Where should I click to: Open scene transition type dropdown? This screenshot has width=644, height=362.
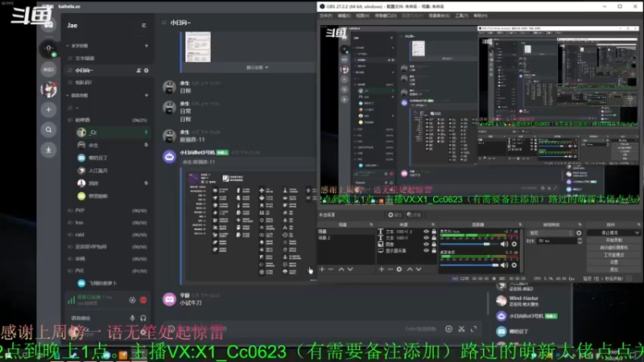coord(551,232)
